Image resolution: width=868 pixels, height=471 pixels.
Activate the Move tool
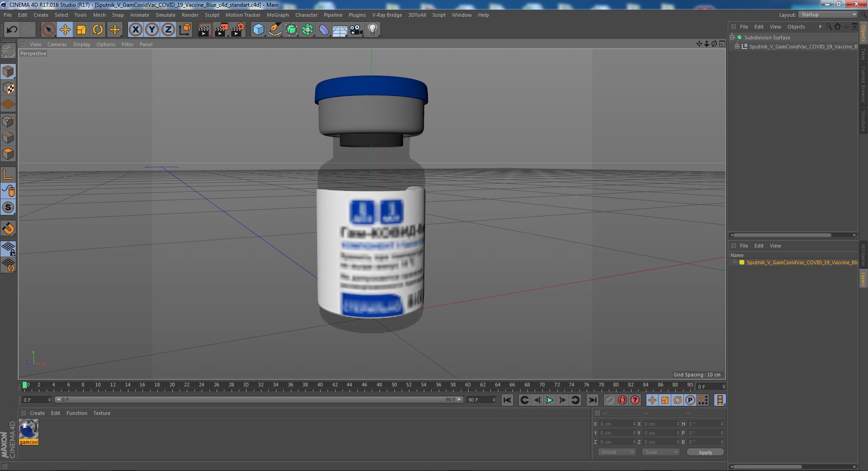(x=65, y=30)
